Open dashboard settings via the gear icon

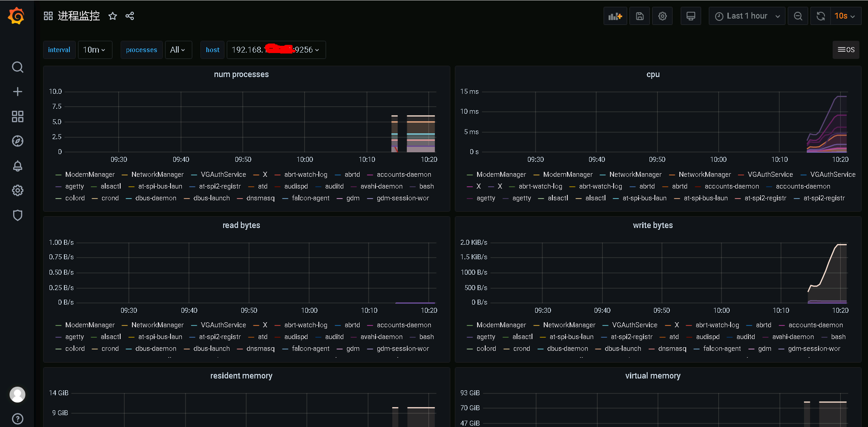pos(662,15)
